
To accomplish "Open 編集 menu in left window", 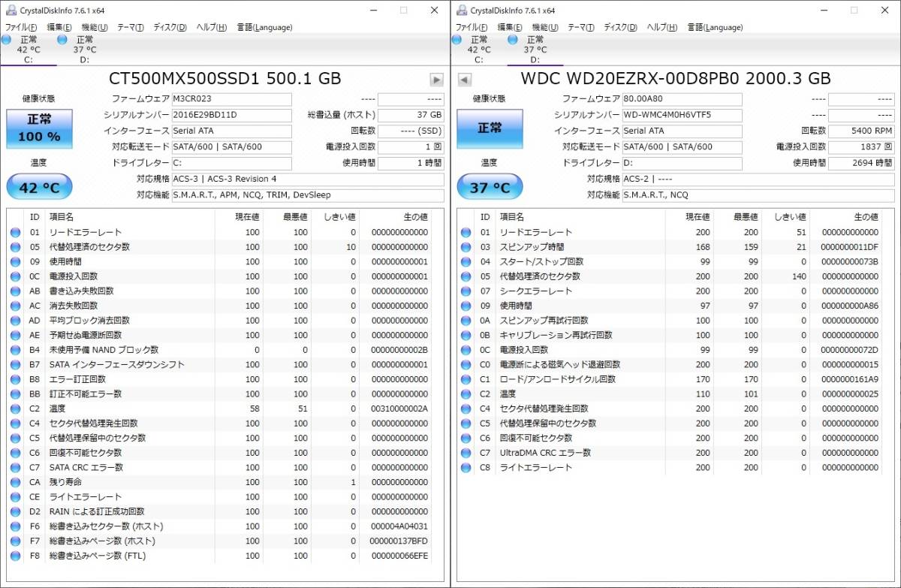I will (x=59, y=28).
